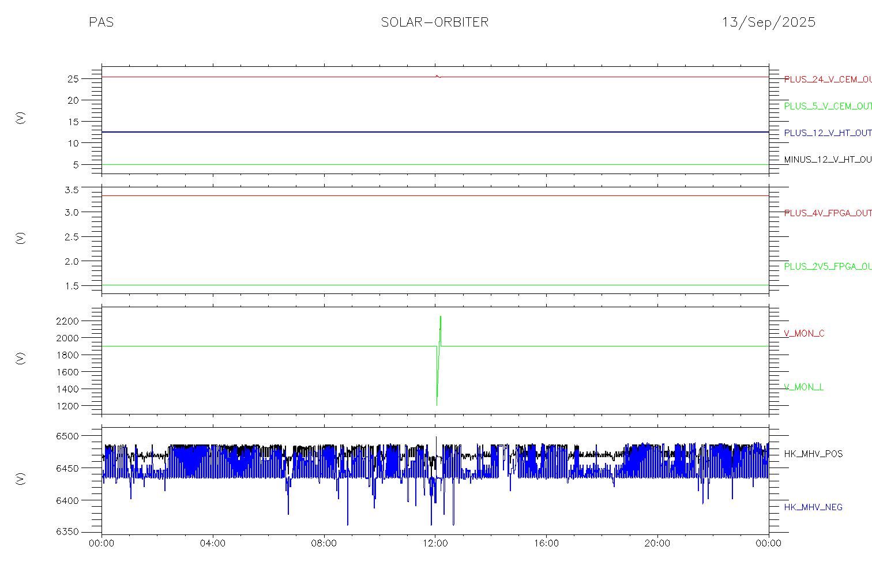Select the MINUS_12_V_HT_OUT legend label
The width and height of the screenshot is (872, 588).
[828, 159]
